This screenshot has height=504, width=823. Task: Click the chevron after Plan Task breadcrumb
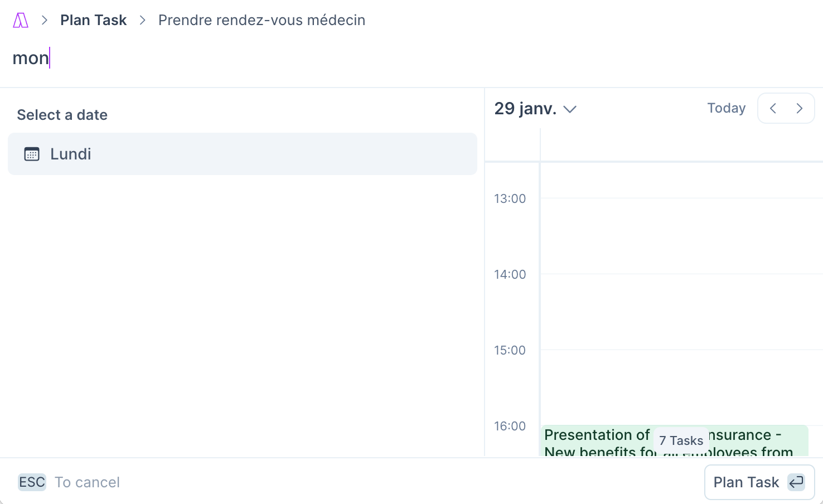(x=143, y=21)
